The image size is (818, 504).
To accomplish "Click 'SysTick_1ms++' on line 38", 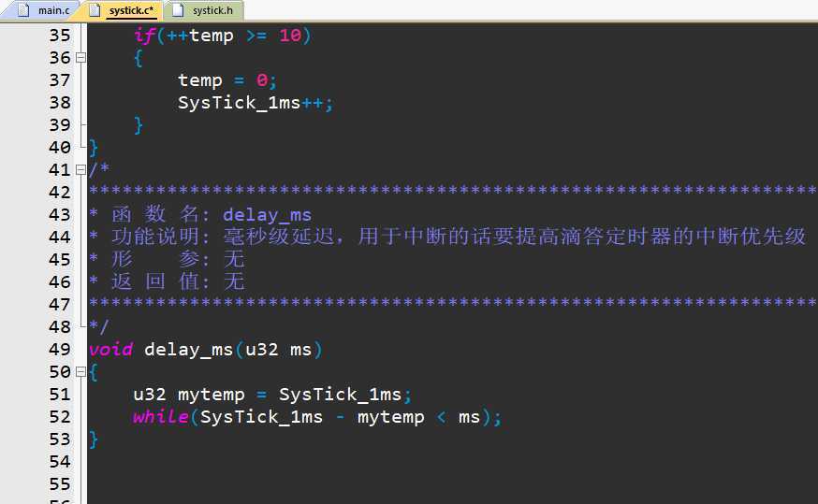I will click(x=251, y=103).
